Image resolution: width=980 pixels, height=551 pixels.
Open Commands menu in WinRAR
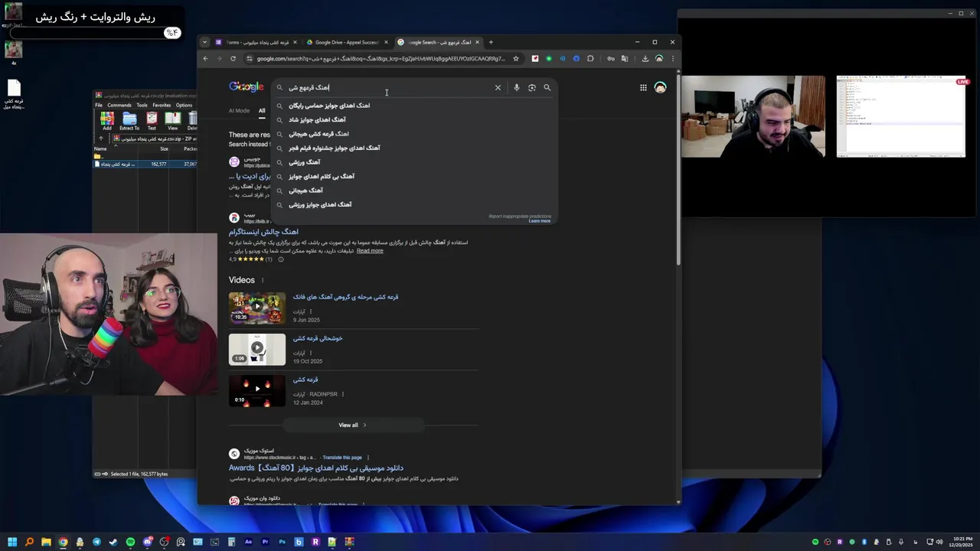click(x=119, y=105)
